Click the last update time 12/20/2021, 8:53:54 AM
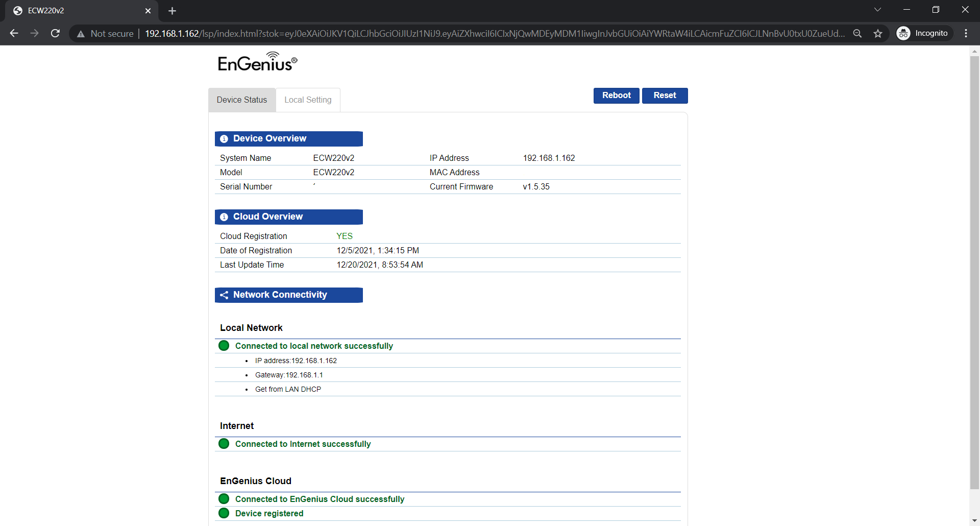Screen dimensions: 980x526 click(380, 265)
